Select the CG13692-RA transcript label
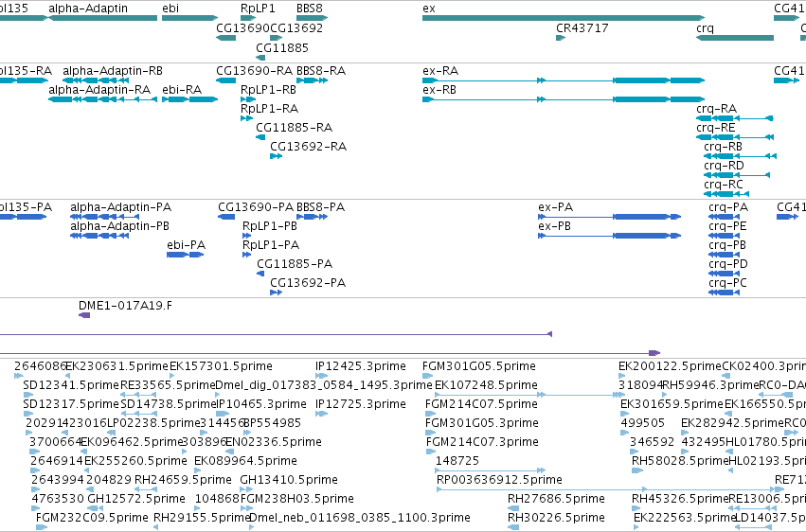 (x=309, y=147)
